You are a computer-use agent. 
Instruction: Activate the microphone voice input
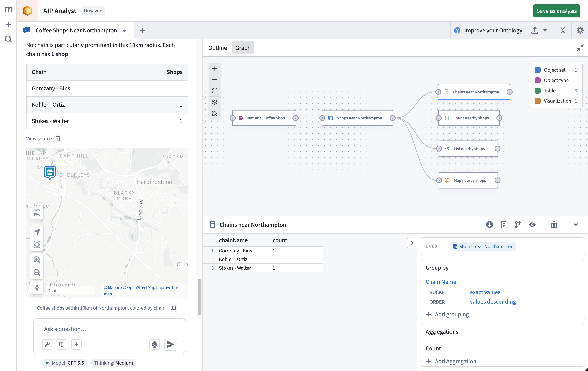155,344
